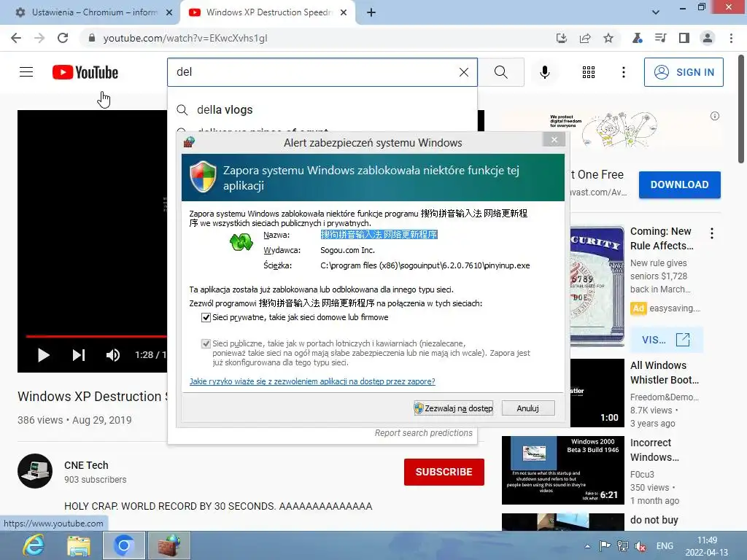Click the address bar URL
Image resolution: width=747 pixels, height=560 pixels.
tap(185, 38)
